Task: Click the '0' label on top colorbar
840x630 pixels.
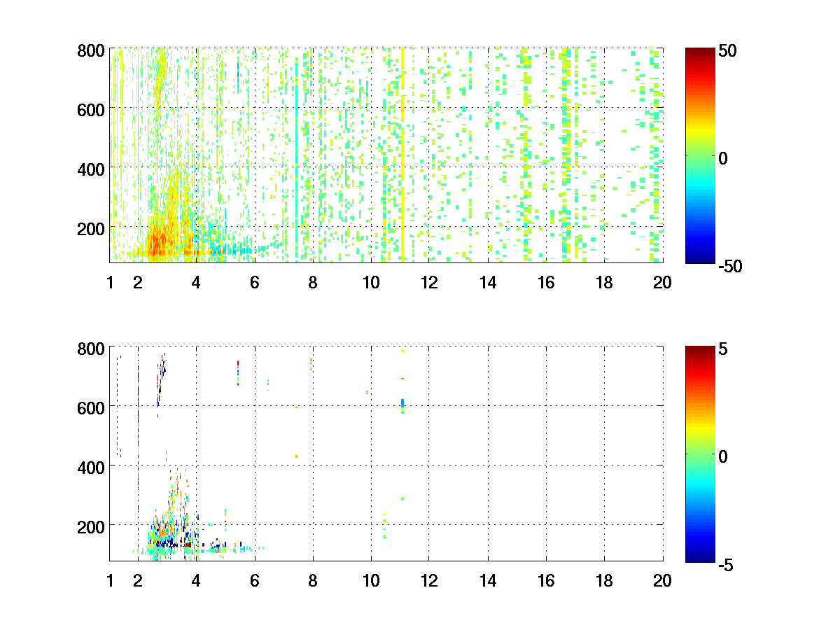Action: pos(723,157)
